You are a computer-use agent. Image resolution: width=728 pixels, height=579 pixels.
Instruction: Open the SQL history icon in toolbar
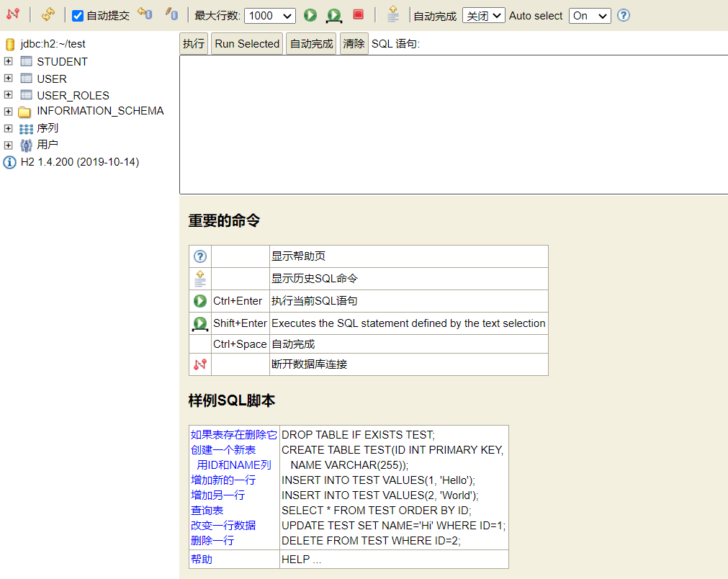pos(392,14)
